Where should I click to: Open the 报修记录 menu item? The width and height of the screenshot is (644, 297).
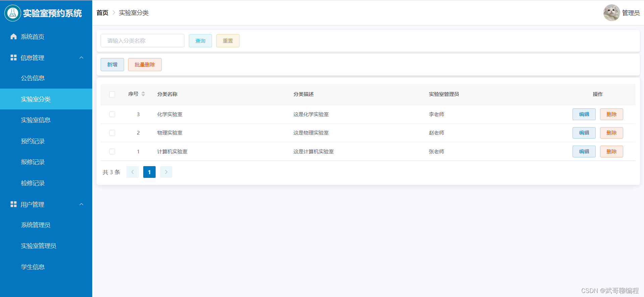coord(46,162)
